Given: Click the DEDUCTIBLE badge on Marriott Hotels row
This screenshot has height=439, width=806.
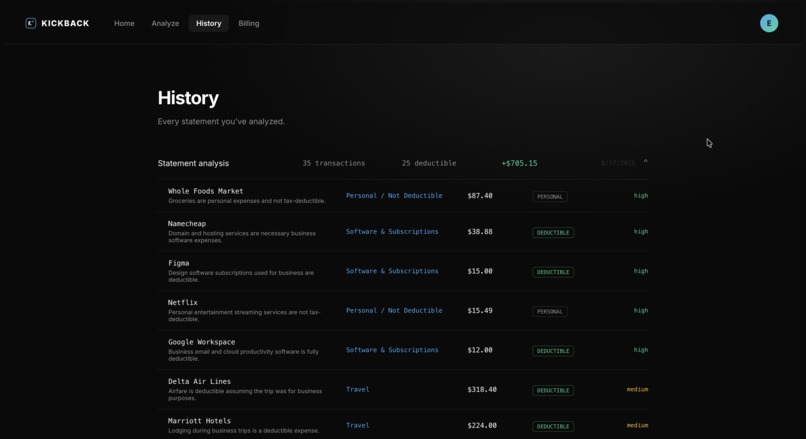Looking at the screenshot, I should click(x=553, y=426).
